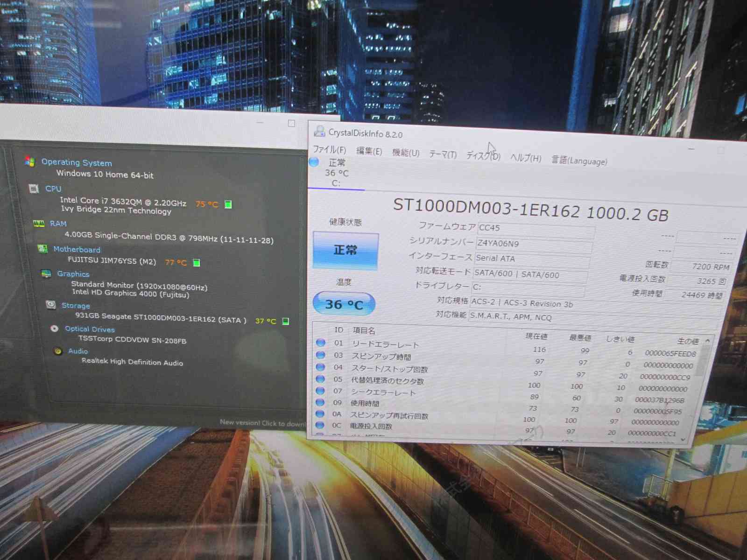Select blue status circle for リードエラーレート row
The width and height of the screenshot is (747, 560).
[321, 343]
